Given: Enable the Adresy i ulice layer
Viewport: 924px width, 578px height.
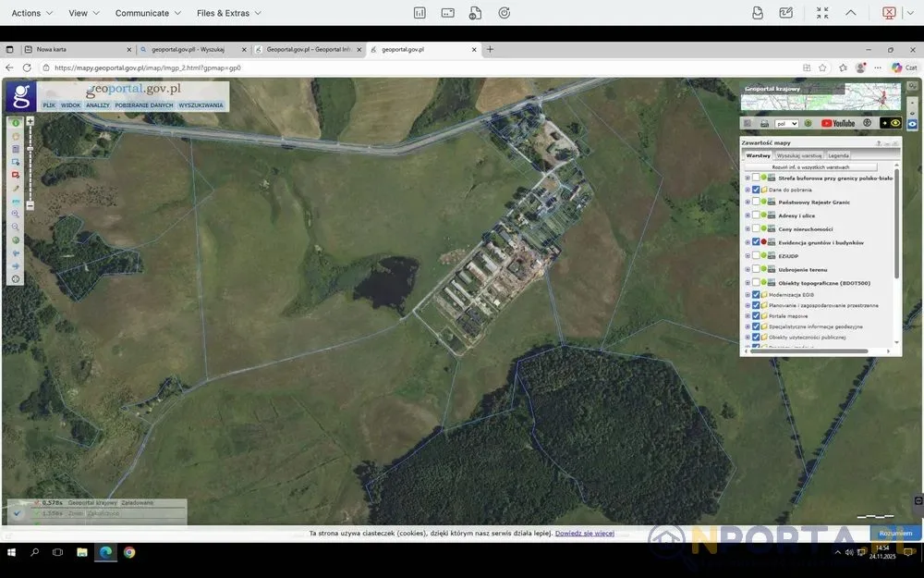Looking at the screenshot, I should [x=756, y=215].
